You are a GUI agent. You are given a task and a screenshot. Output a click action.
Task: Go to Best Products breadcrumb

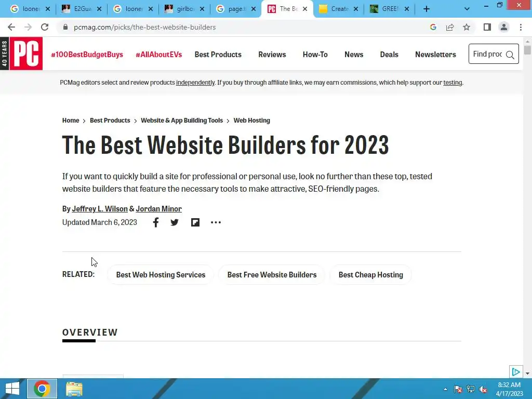[x=110, y=121]
